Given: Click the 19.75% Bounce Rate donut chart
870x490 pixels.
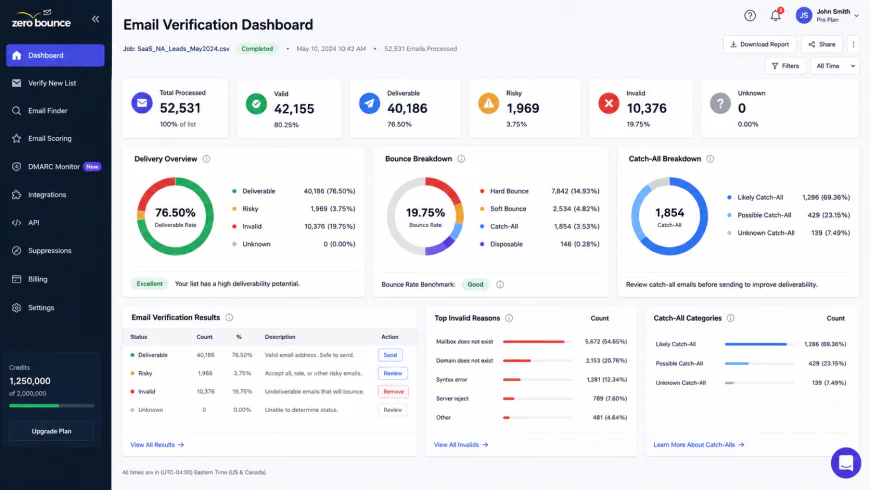Looking at the screenshot, I should point(426,216).
